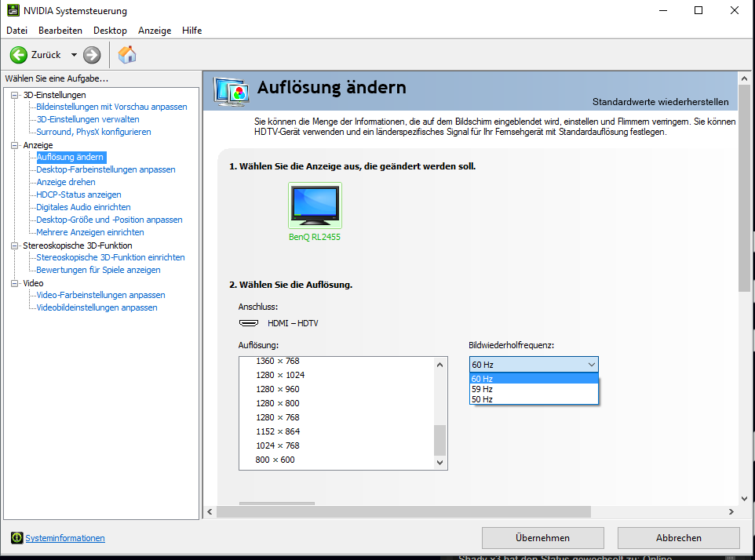This screenshot has width=755, height=560.
Task: Select resolution 1024 × 768
Action: [278, 445]
